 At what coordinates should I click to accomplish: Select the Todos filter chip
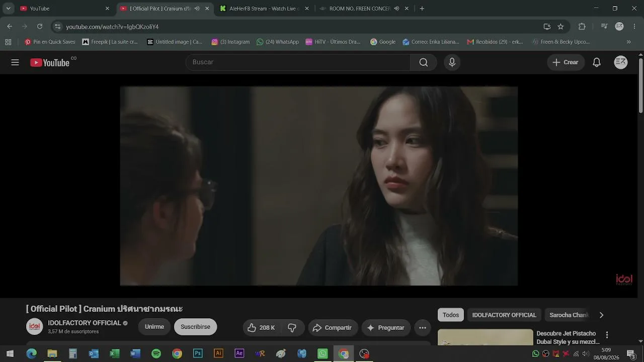[x=451, y=315]
